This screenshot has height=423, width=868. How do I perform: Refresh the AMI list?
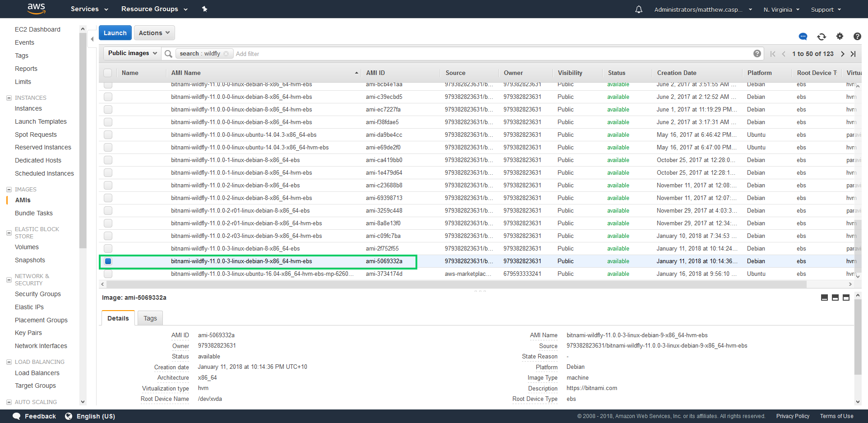[x=821, y=37]
